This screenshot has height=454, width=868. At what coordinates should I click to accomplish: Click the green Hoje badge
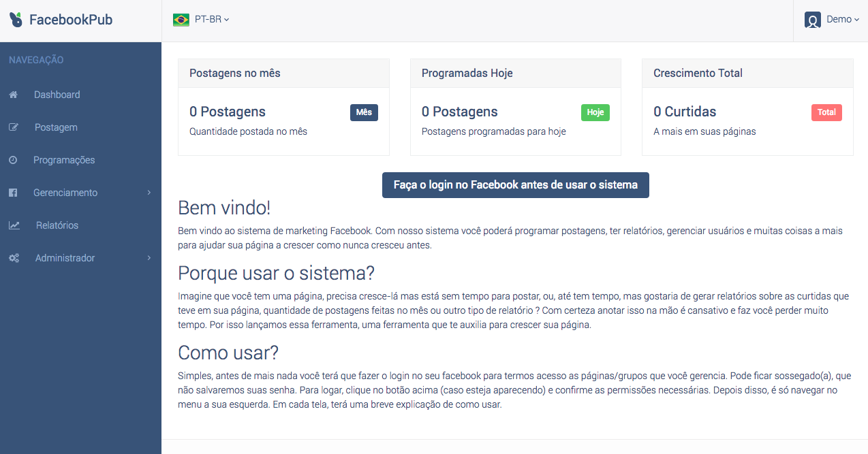click(x=595, y=112)
